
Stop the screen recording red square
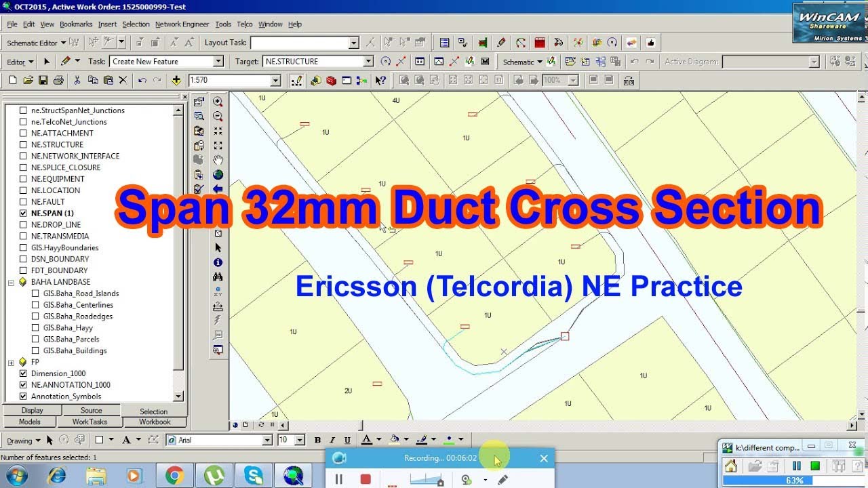(366, 479)
